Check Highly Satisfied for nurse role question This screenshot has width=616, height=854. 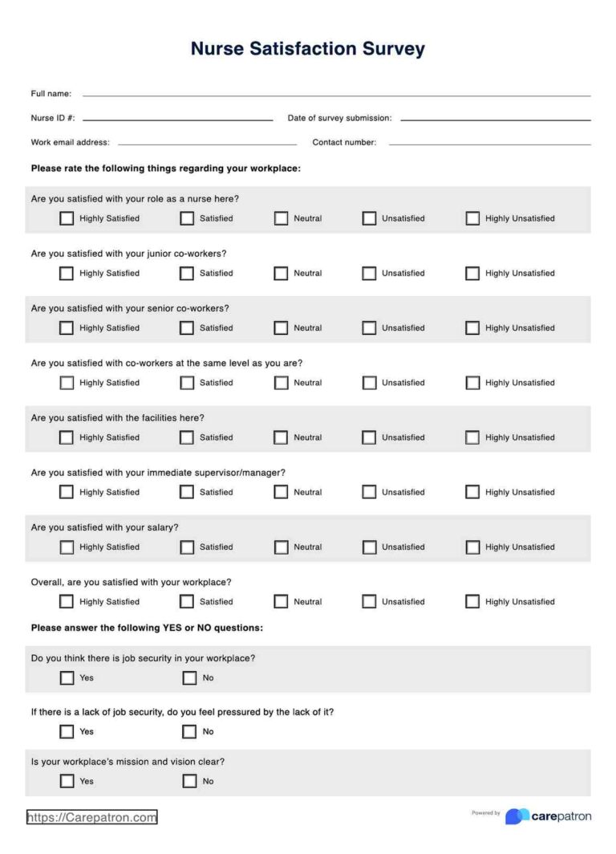(67, 218)
